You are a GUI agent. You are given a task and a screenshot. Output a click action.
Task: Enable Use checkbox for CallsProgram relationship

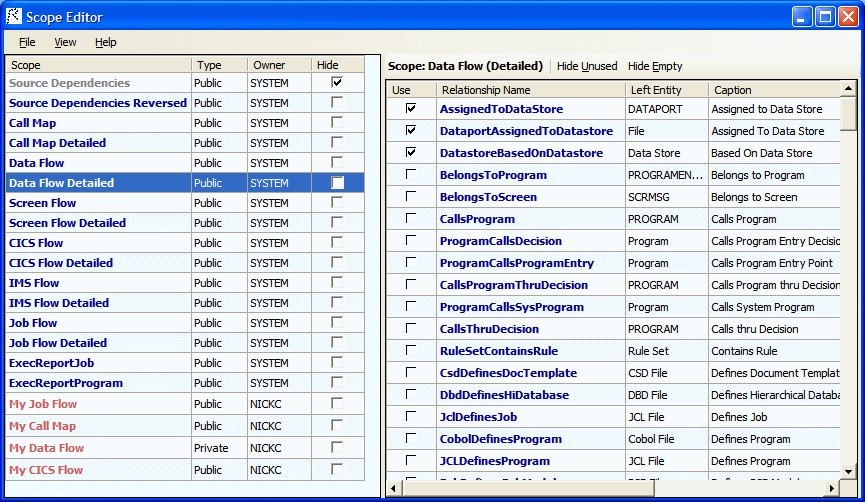pos(411,219)
